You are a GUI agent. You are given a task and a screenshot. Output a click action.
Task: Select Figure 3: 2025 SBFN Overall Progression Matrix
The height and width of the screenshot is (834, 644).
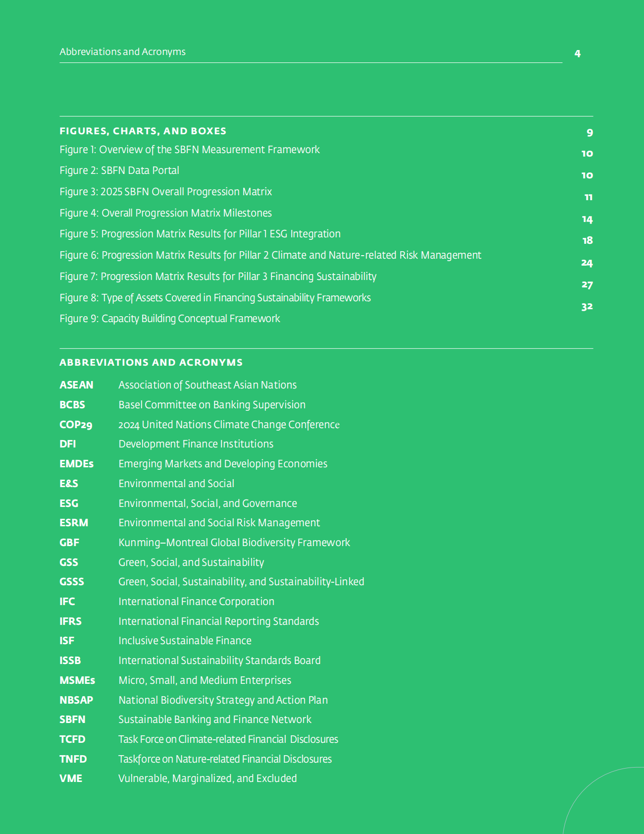pos(165,192)
